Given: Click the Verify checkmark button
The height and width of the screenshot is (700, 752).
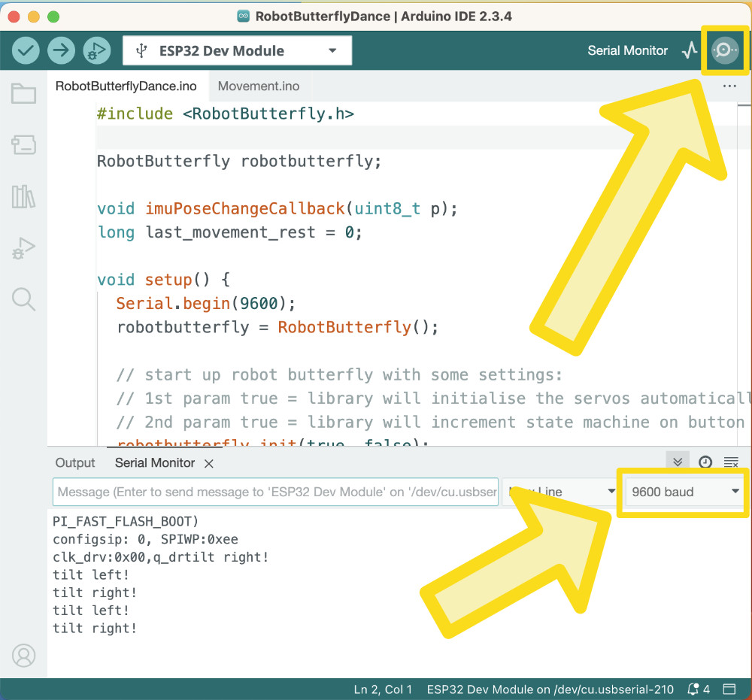Looking at the screenshot, I should (26, 50).
